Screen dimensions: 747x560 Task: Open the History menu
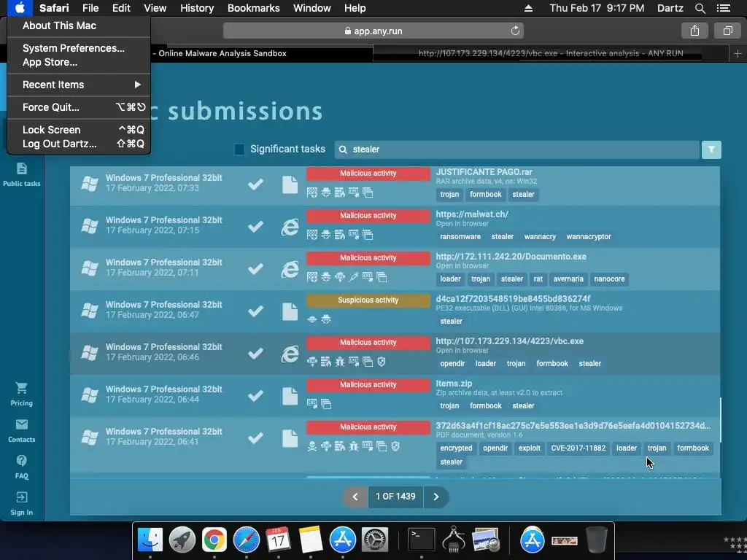(197, 8)
